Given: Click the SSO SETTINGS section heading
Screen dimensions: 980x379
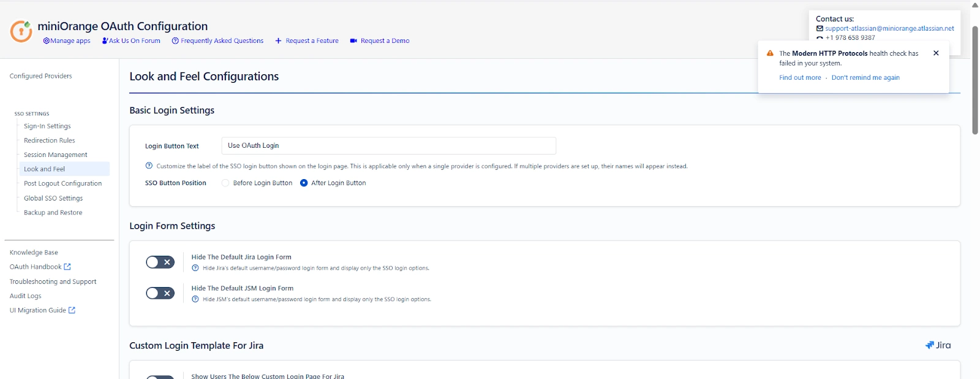Looking at the screenshot, I should (32, 114).
